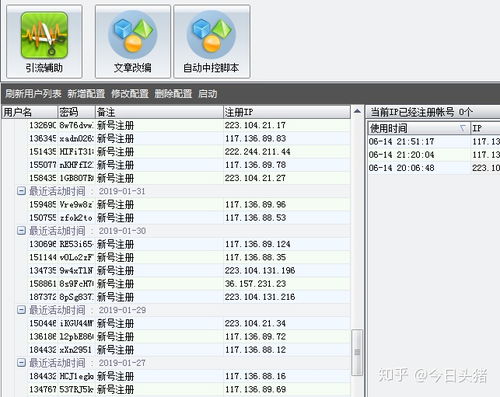The height and width of the screenshot is (397, 500).
Task: Sort by the 备注 column header
Action: pos(159,112)
